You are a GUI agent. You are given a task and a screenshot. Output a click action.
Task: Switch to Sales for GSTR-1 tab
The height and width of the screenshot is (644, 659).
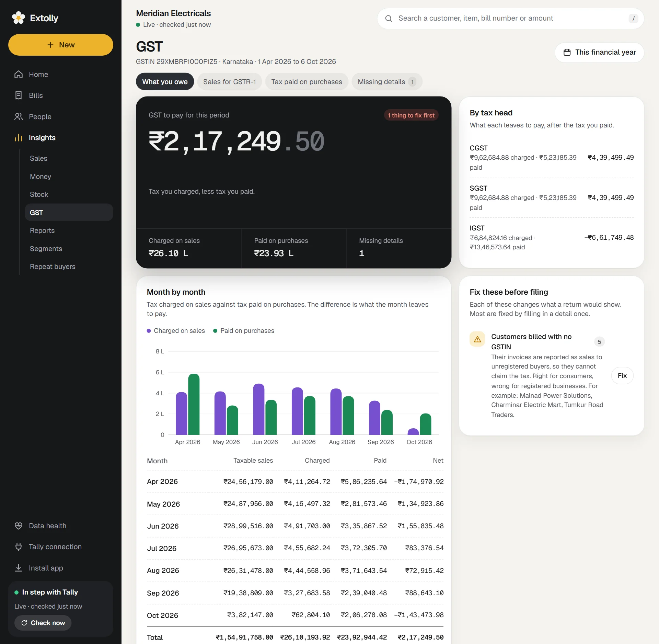[229, 82]
